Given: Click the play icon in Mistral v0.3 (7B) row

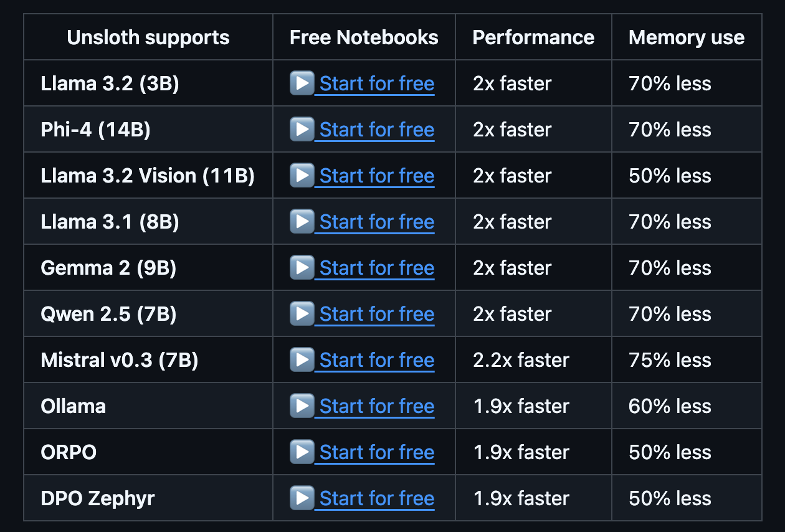Looking at the screenshot, I should pos(302,359).
